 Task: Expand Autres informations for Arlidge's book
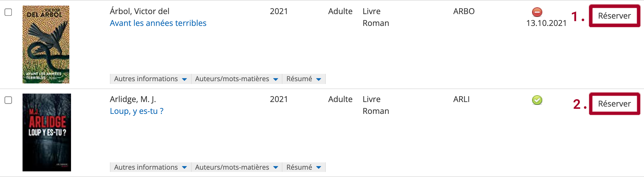(151, 167)
